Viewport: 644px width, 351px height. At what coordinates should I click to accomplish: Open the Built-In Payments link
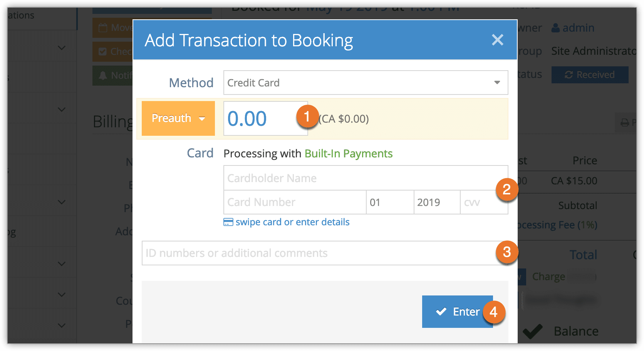coord(349,154)
